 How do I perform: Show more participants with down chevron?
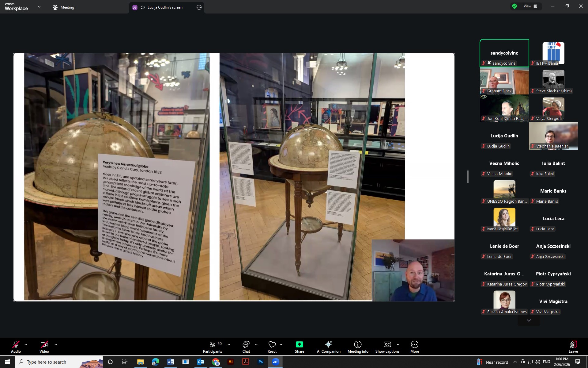tap(529, 320)
